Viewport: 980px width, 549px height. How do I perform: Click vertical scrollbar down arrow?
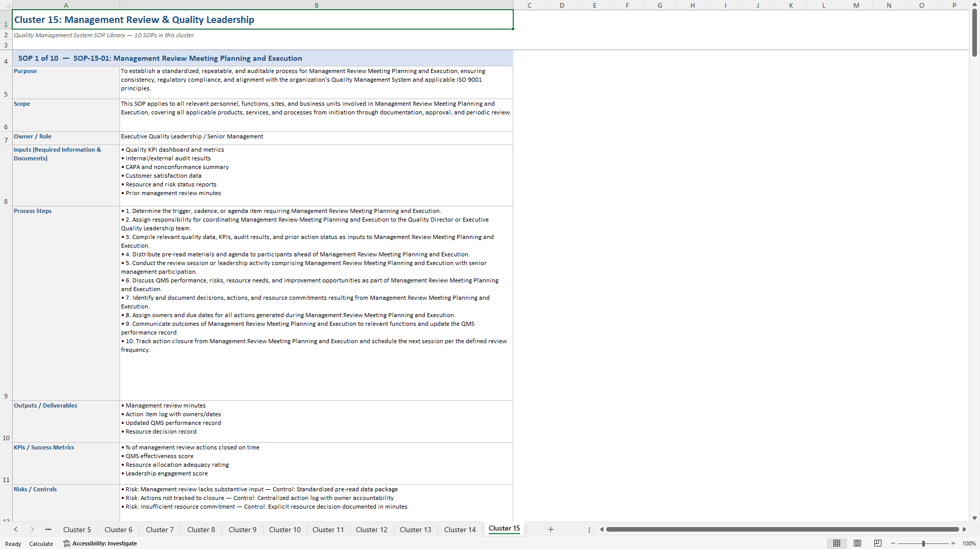(974, 518)
